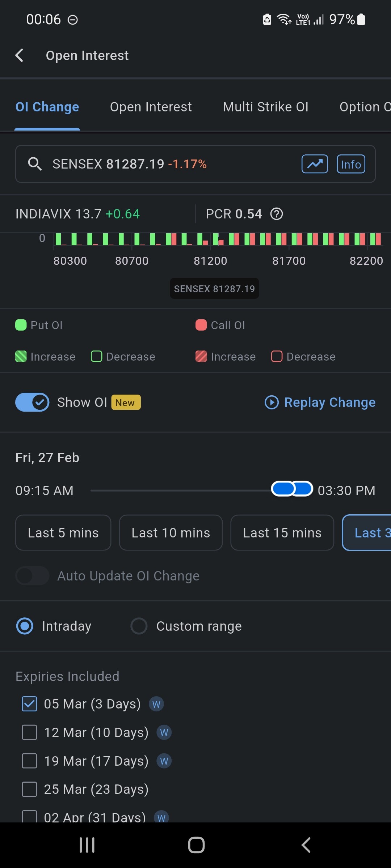This screenshot has width=391, height=868.
Task: Disable the Show OI toggle
Action: [x=33, y=403]
